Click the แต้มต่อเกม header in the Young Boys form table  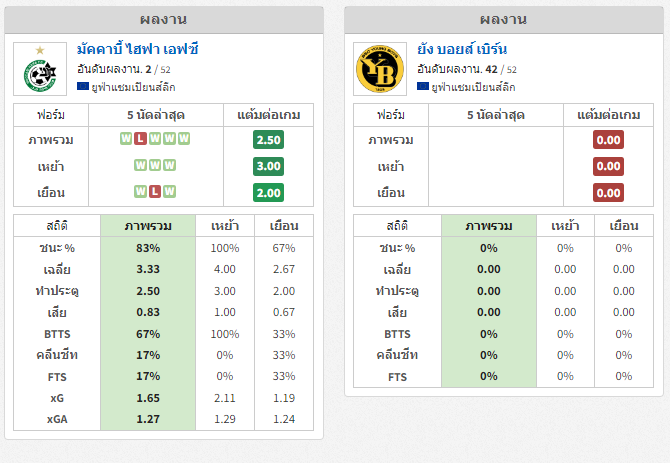608,115
